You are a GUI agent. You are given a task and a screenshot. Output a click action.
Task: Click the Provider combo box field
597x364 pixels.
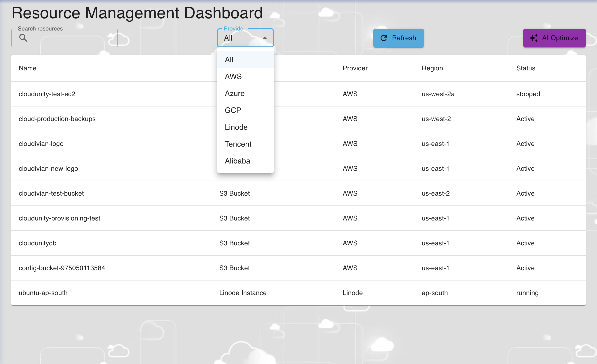click(x=240, y=38)
